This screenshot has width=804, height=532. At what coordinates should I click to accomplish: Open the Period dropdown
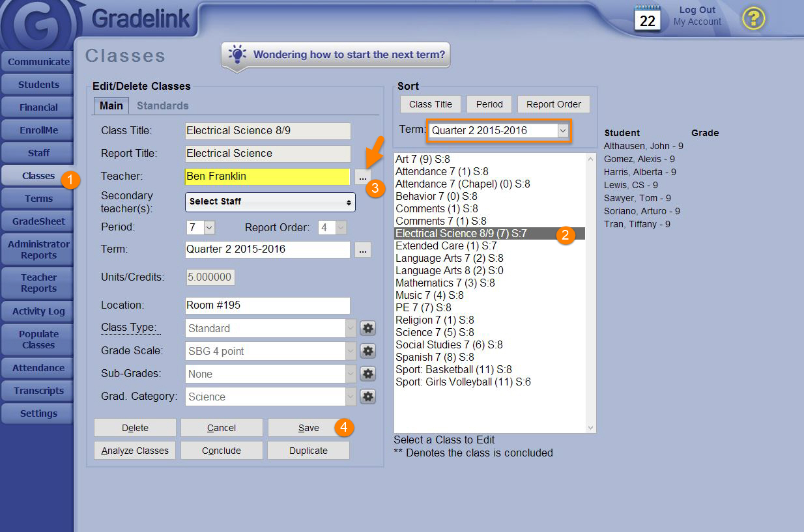coord(201,227)
